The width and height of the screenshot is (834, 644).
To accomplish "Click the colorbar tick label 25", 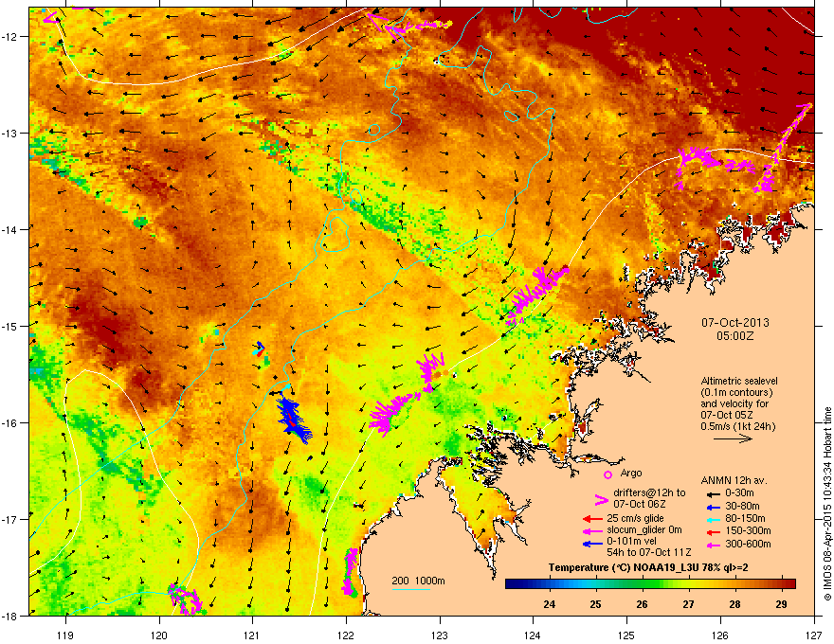I will coord(596,604).
